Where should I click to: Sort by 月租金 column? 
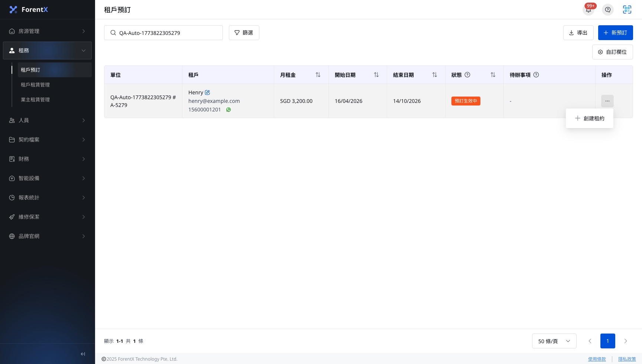318,75
